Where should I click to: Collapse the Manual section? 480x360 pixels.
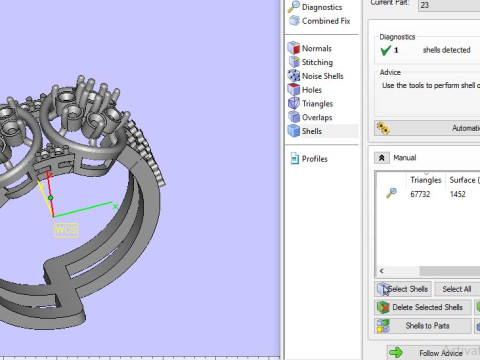click(x=382, y=158)
